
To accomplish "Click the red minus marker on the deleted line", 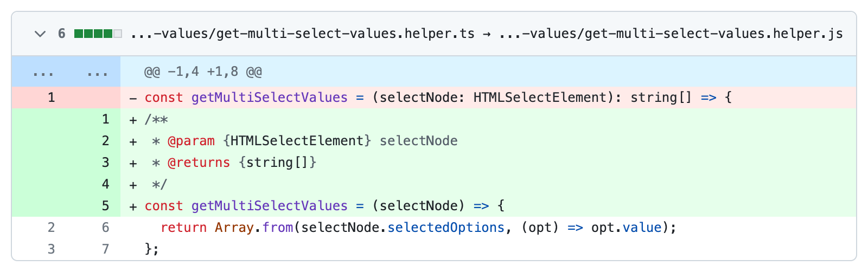I will coord(133,98).
